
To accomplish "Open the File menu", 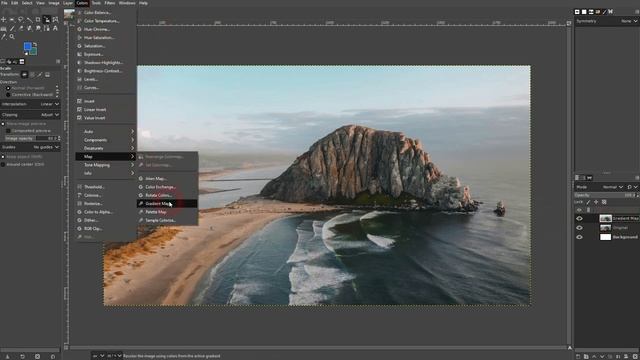I will tap(4, 3).
